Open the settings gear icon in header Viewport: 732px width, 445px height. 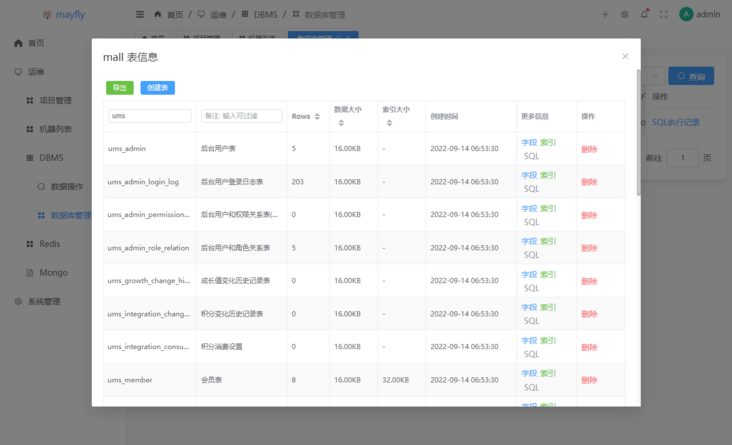(624, 15)
